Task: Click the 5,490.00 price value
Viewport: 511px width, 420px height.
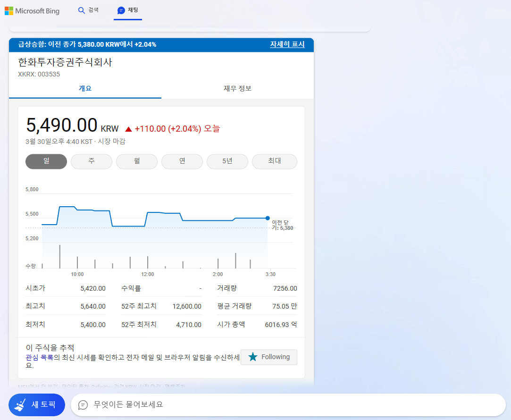Action: (62, 125)
